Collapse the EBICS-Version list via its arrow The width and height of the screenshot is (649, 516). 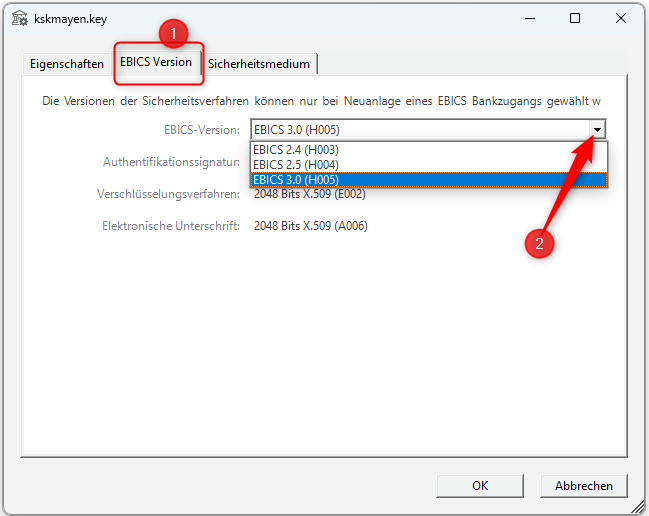(598, 129)
